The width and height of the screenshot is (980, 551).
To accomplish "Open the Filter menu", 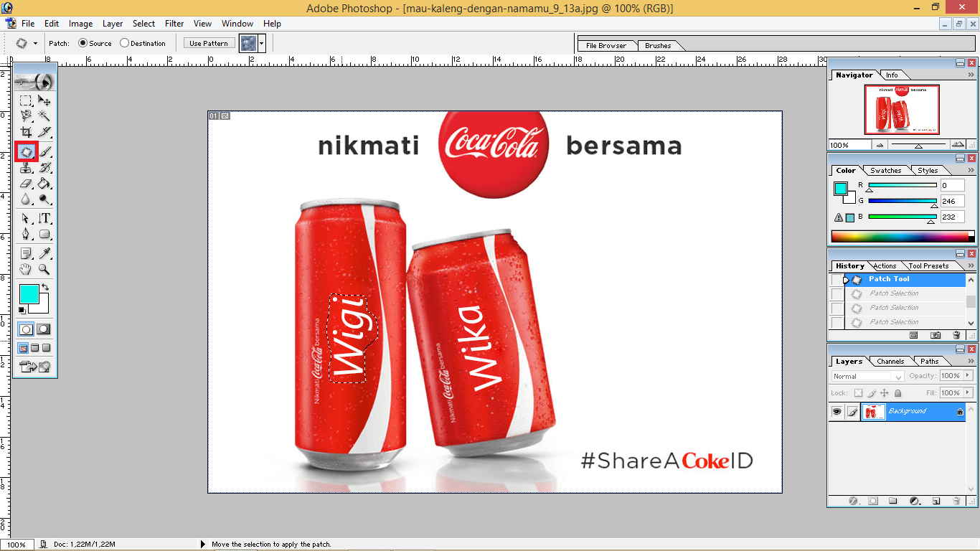I will tap(174, 24).
